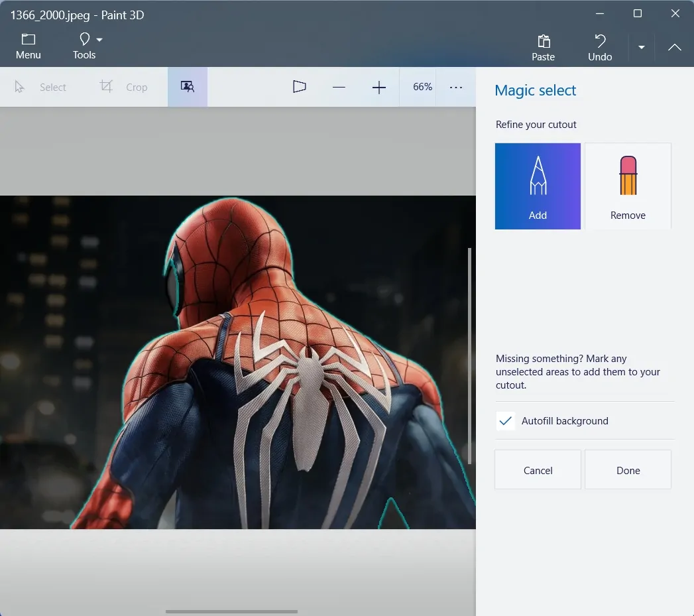Minimize the Paint 3D window
The height and width of the screenshot is (616, 694).
coord(600,14)
